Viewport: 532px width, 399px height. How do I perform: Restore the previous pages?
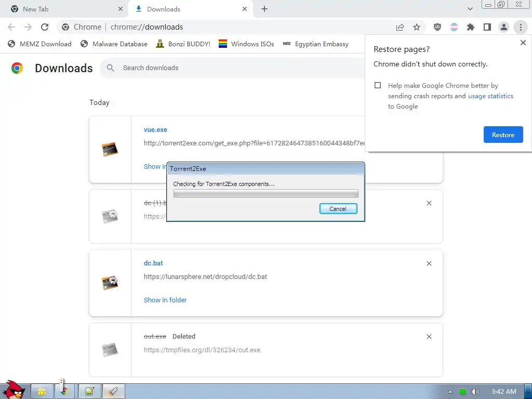pyautogui.click(x=503, y=135)
